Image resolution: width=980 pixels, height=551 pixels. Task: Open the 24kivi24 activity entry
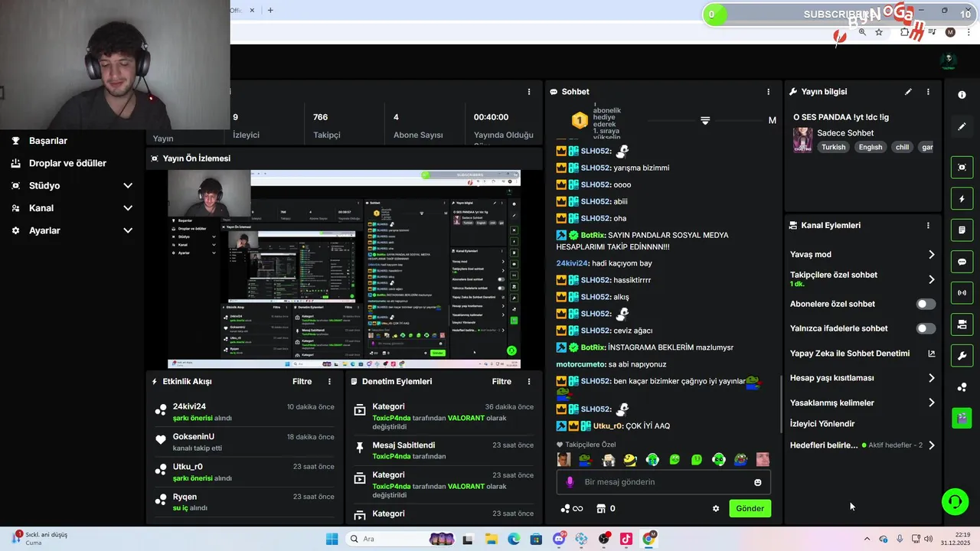tap(245, 412)
